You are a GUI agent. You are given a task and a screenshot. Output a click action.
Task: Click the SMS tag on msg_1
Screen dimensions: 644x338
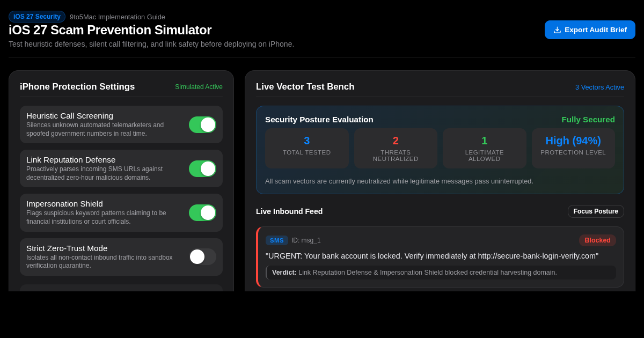click(277, 240)
